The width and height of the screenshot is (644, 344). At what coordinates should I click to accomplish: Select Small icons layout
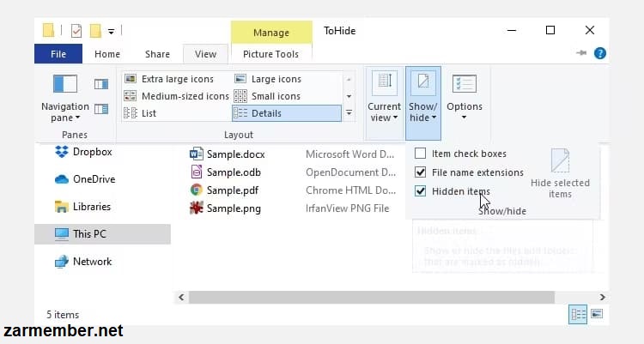(267, 96)
